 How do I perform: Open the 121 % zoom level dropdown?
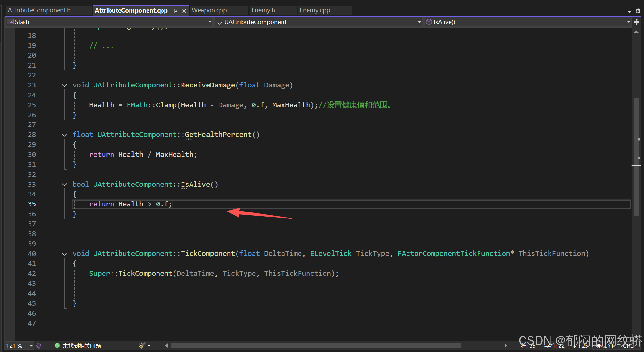(31, 346)
